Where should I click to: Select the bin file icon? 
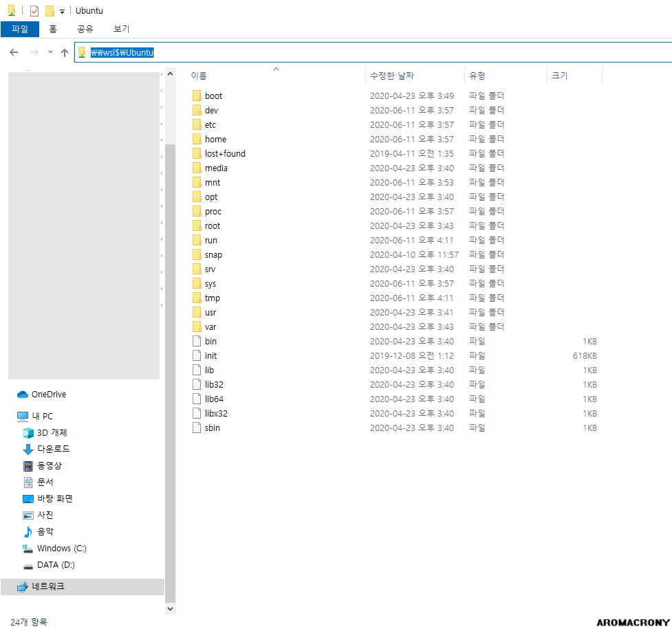point(197,342)
